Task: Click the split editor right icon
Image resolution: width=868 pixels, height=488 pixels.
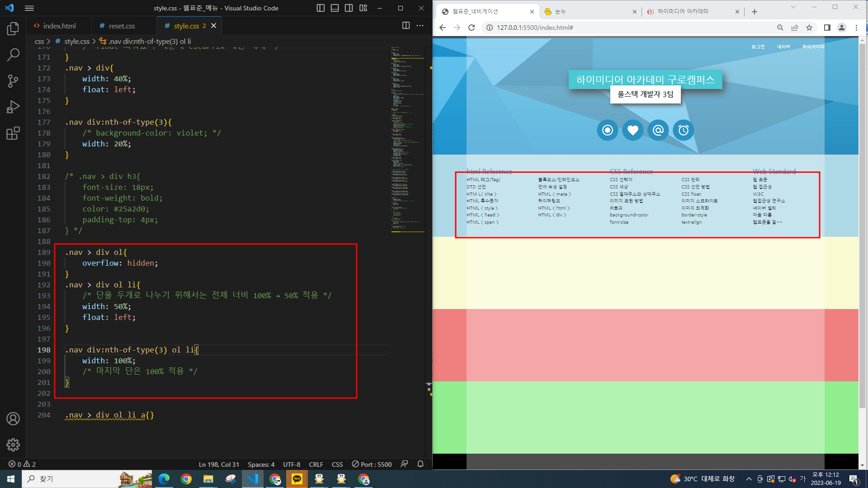Action: click(406, 26)
